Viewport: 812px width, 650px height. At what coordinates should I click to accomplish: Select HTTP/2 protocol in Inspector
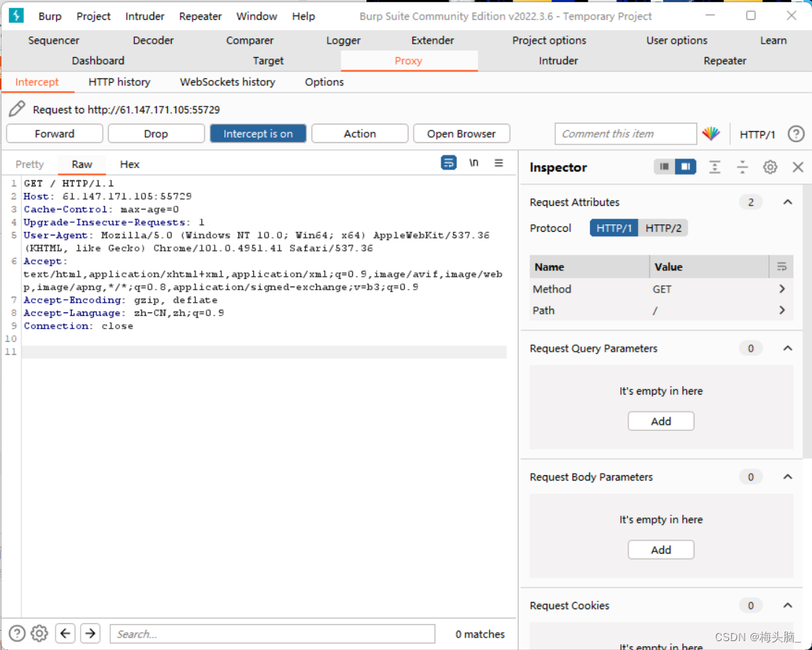coord(663,228)
